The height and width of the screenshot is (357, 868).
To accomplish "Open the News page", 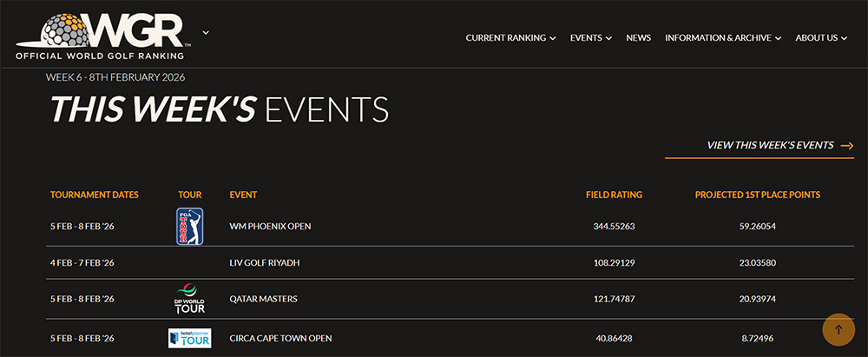I will click(638, 37).
